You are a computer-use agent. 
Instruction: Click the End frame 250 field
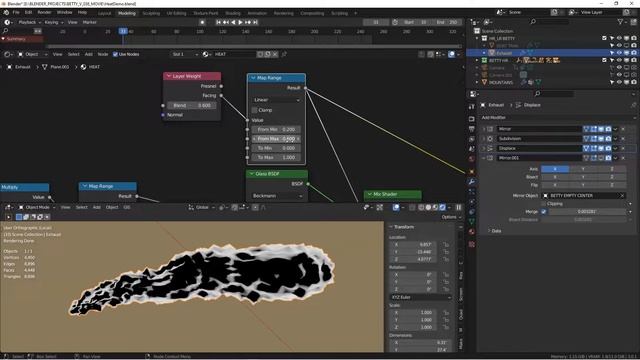click(x=447, y=22)
